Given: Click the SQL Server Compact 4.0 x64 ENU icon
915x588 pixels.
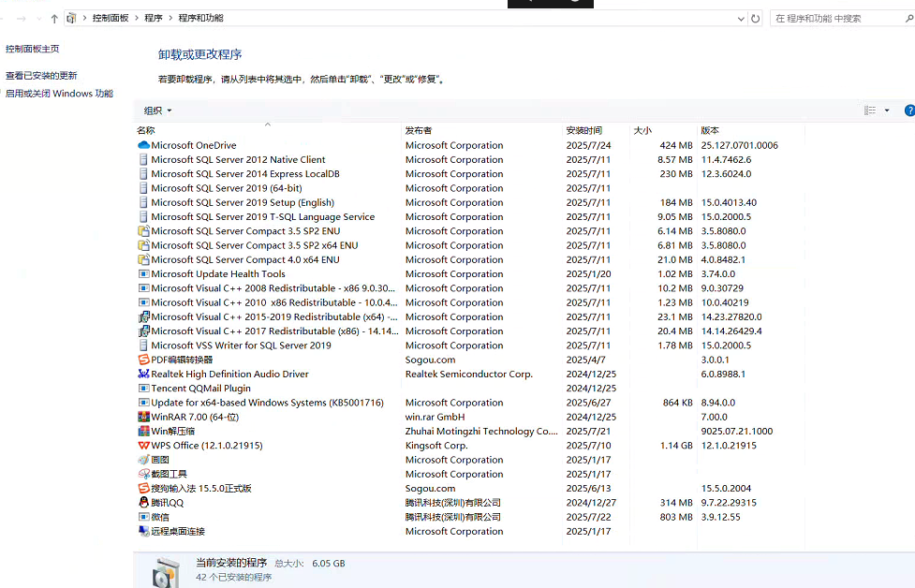Looking at the screenshot, I should (x=143, y=259).
